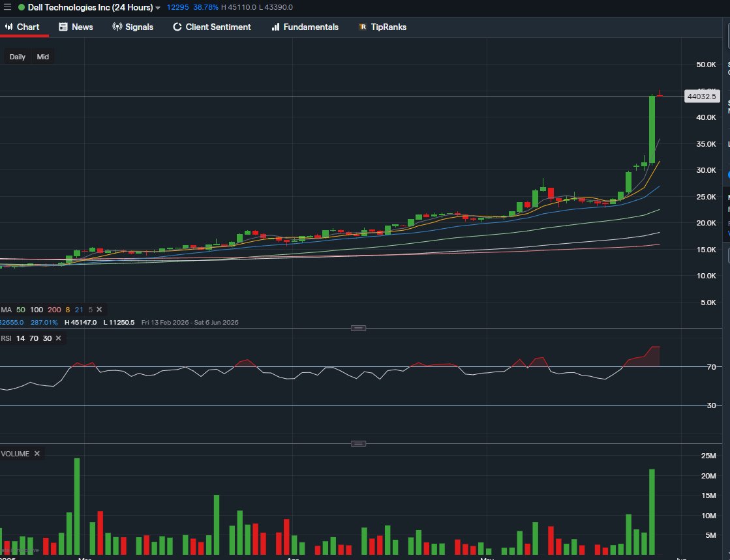
Task: Close the RSI indicator panel
Action: (58, 338)
